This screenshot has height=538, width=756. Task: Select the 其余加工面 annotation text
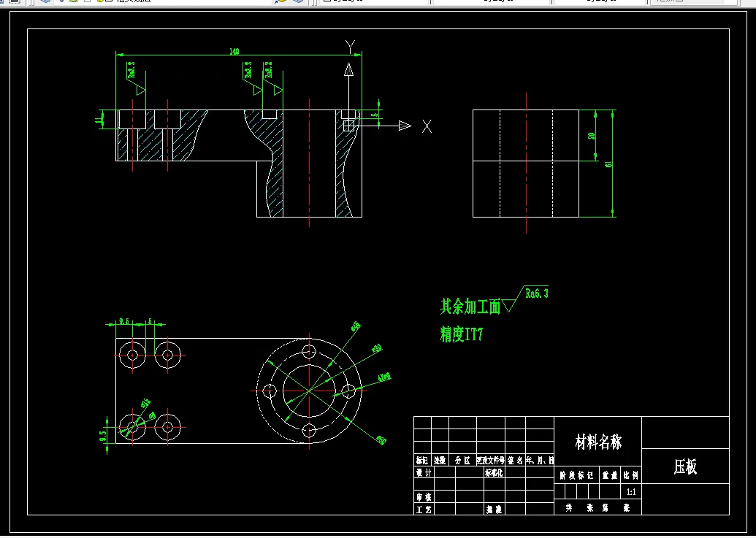coord(470,307)
